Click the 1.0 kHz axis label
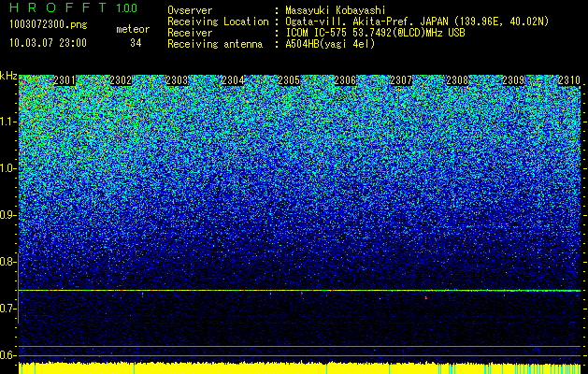Screen dimensions: 588x374 coord(8,168)
